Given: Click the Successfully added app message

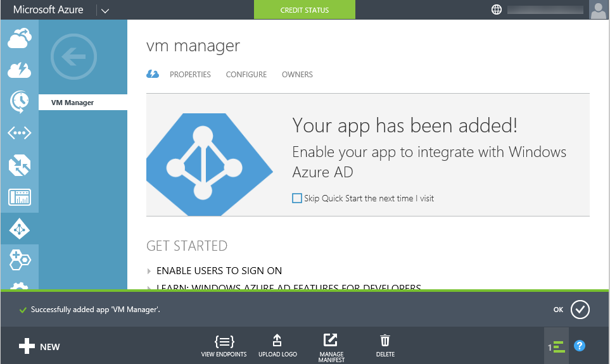Looking at the screenshot, I should [95, 310].
